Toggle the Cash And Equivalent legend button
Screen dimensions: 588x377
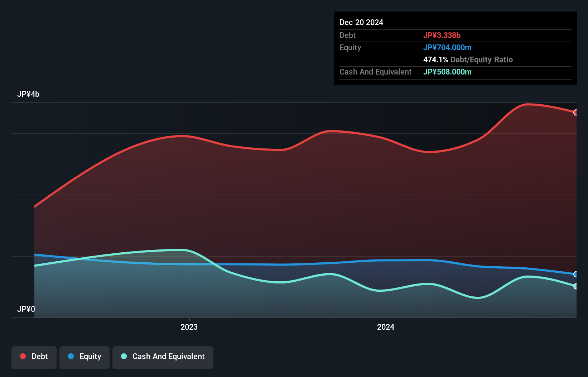pyautogui.click(x=163, y=357)
